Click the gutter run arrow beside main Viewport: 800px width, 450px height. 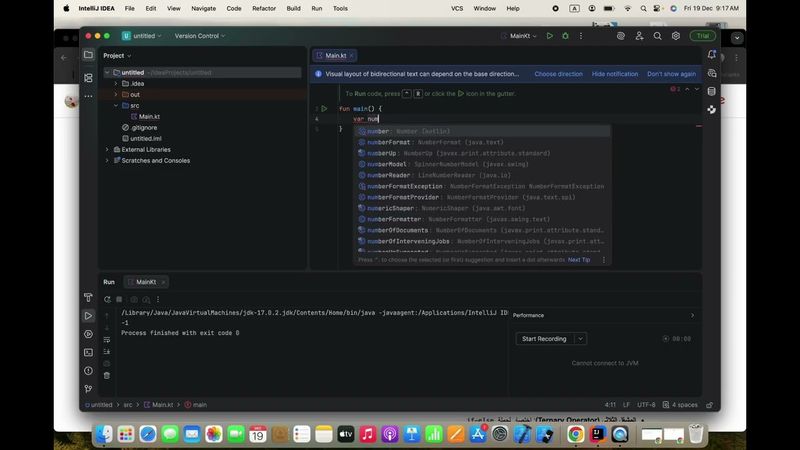pos(324,108)
